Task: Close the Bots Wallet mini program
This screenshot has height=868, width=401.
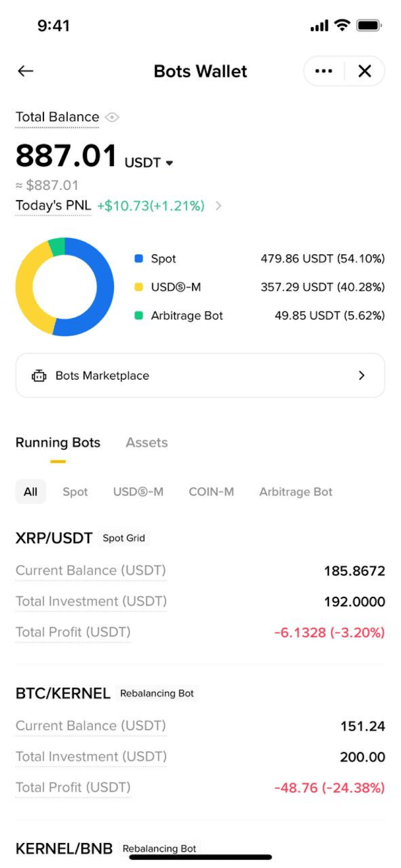Action: pos(365,71)
